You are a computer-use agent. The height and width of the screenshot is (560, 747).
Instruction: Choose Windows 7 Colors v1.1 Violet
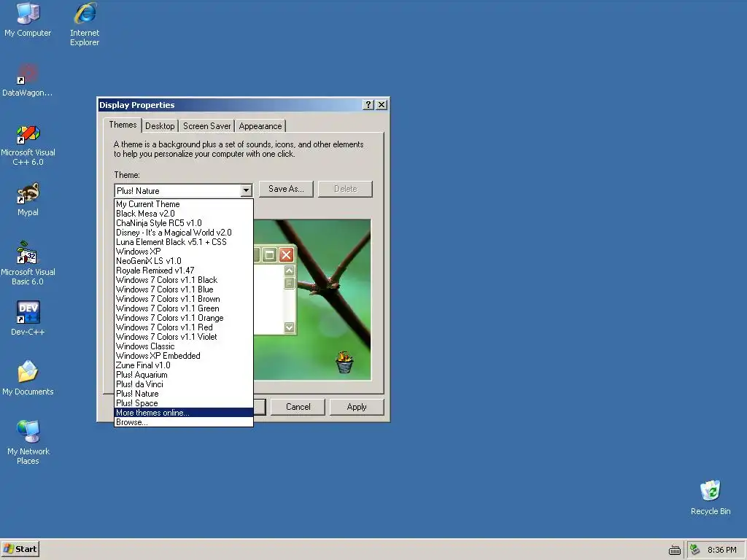pyautogui.click(x=183, y=337)
